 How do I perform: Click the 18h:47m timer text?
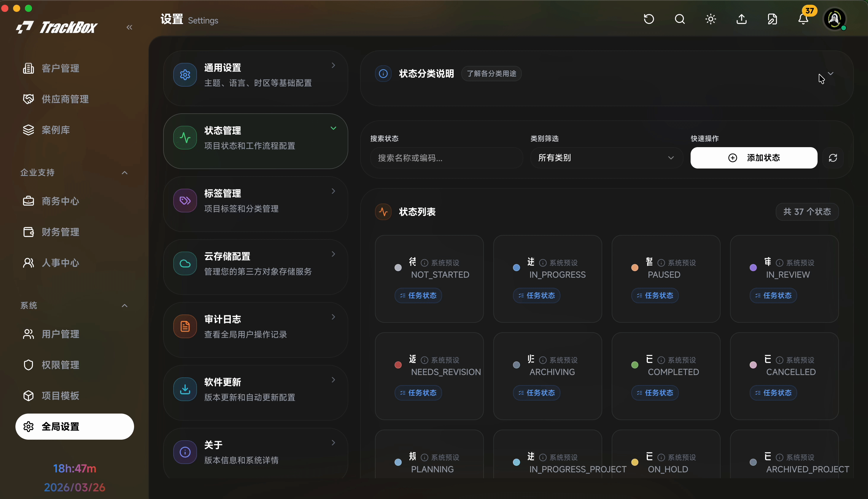point(75,468)
